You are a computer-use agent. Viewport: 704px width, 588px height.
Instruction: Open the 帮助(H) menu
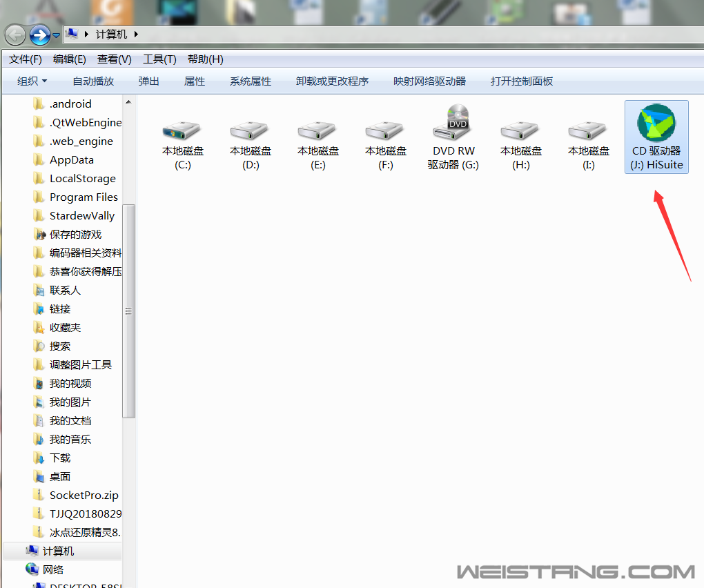pos(206,59)
